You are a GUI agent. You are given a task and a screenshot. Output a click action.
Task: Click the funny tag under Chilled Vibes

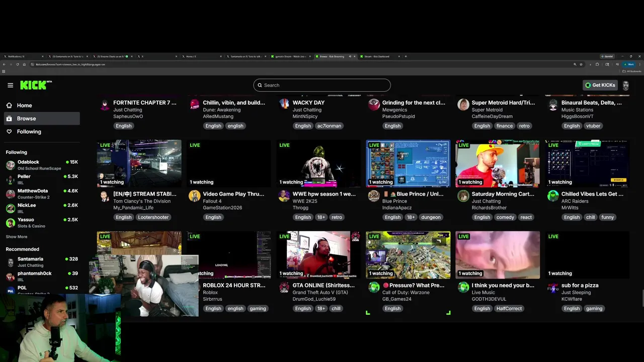pos(607,217)
